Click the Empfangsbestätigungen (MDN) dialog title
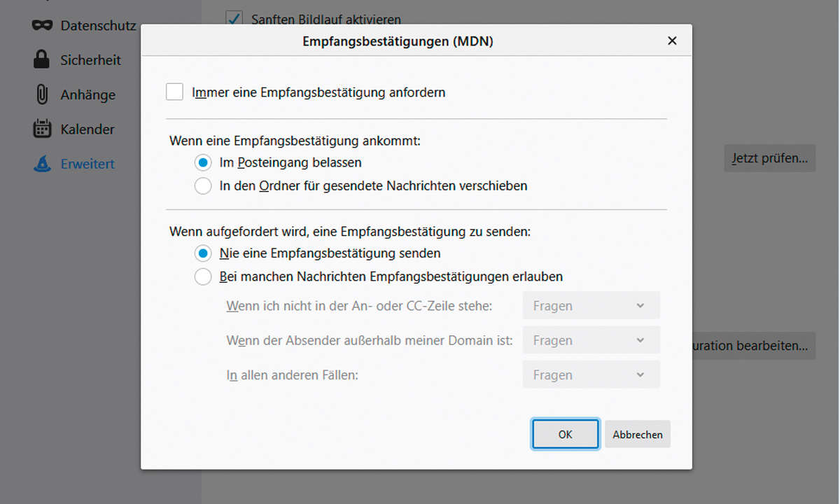This screenshot has width=840, height=504. [398, 41]
